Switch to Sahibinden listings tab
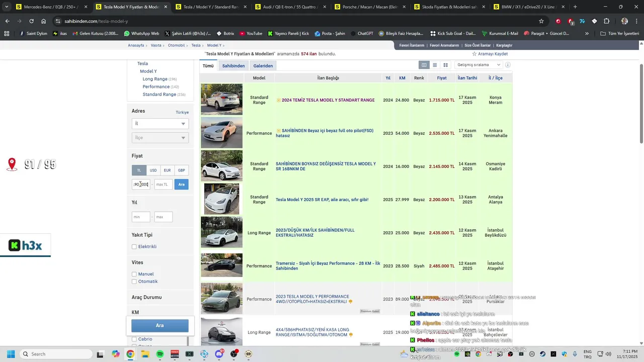This screenshot has width=644, height=362. pos(233,66)
